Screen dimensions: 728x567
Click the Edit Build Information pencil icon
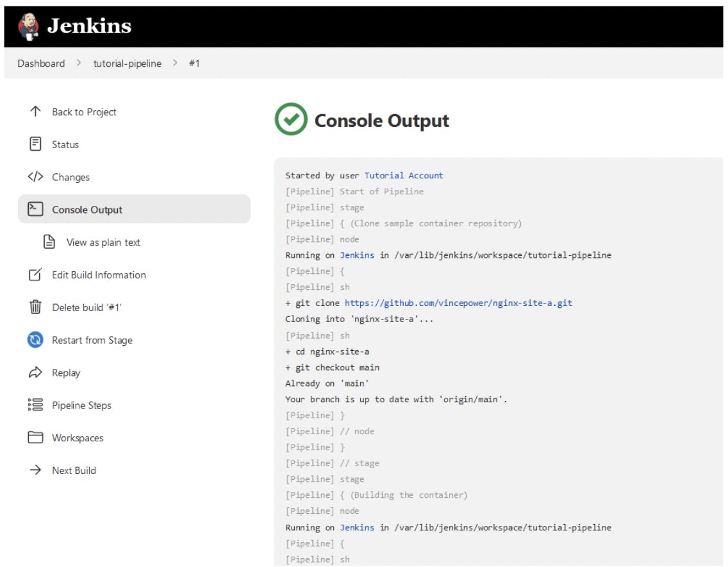pyautogui.click(x=35, y=275)
